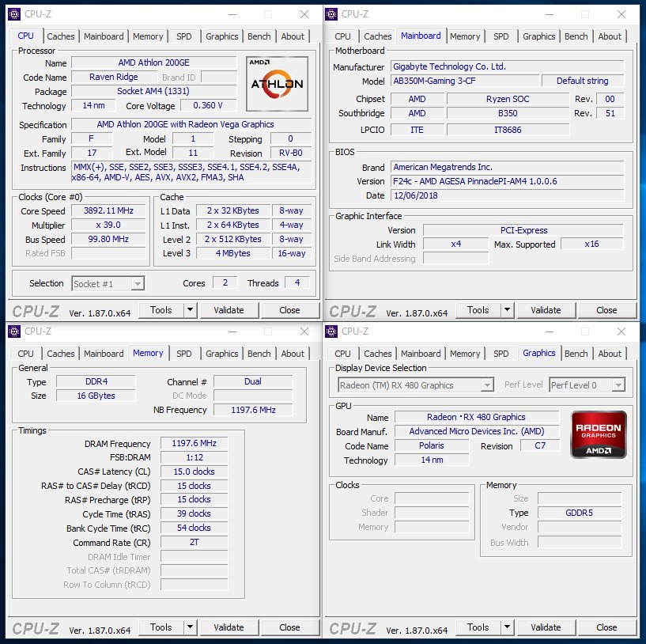Click the GPU memory Type value GDDR5
Screen dimensions: 646x644
(x=580, y=513)
